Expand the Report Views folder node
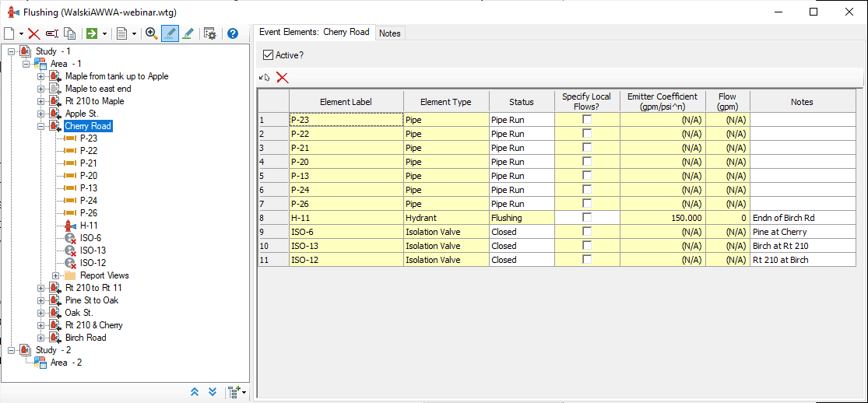The width and height of the screenshot is (868, 403). point(56,275)
